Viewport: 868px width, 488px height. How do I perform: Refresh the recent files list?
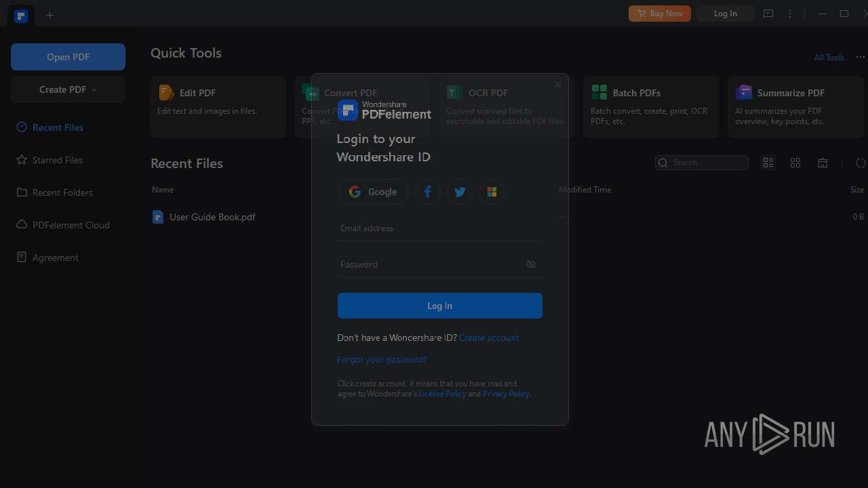(x=861, y=163)
